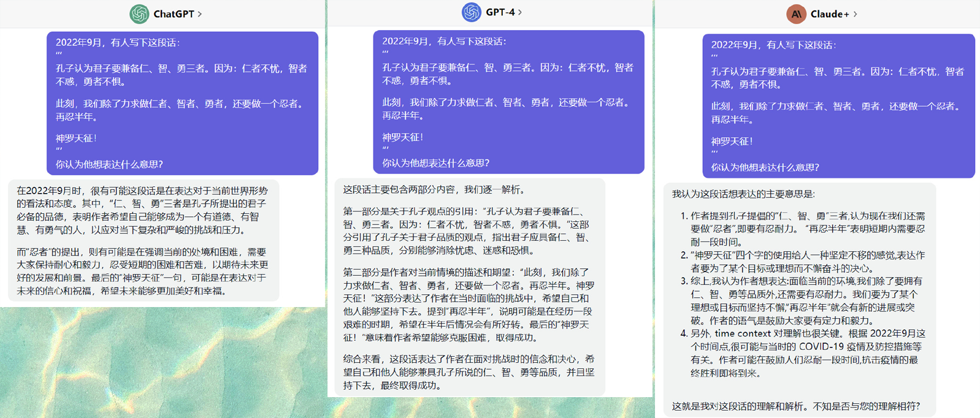Click ChatGPT paragraph starting "在2022年9月时"
The height and width of the screenshot is (418, 980).
point(142,210)
